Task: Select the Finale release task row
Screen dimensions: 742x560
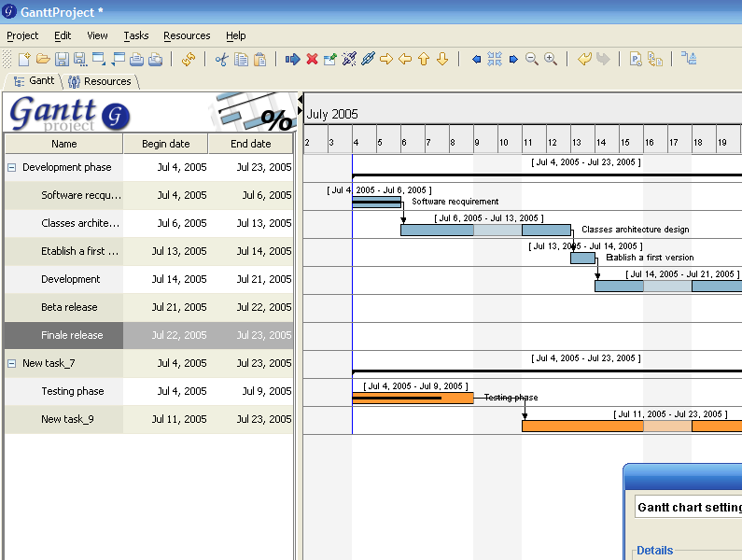Action: pyautogui.click(x=149, y=335)
